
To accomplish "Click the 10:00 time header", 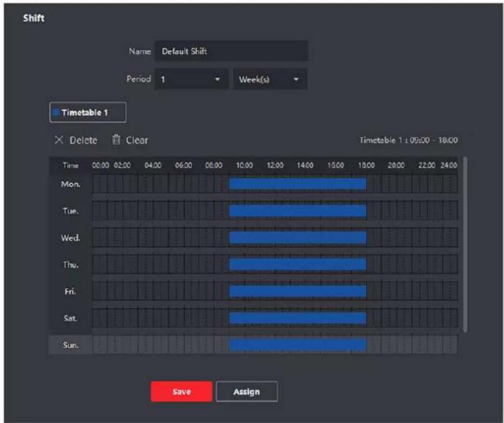I will [244, 165].
